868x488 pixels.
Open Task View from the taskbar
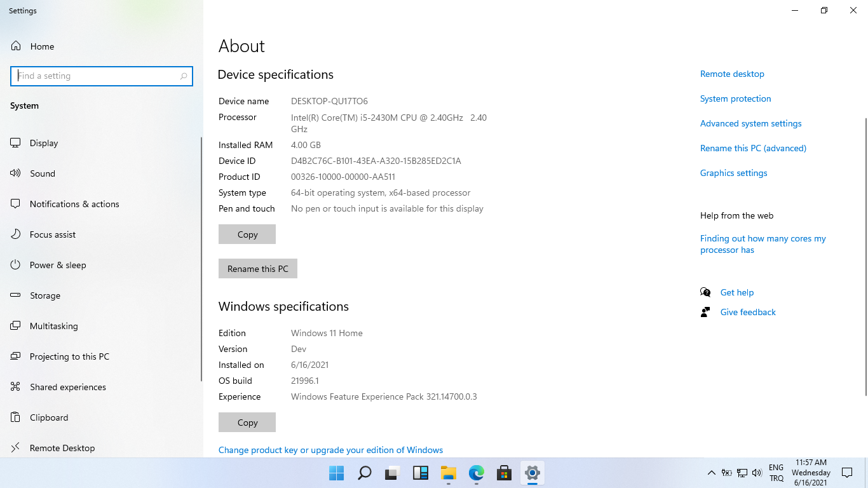[393, 473]
